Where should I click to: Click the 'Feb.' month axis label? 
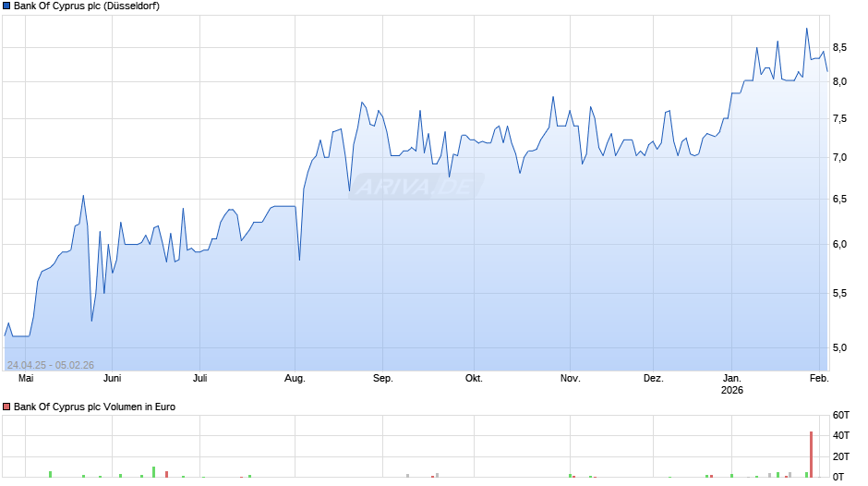(819, 378)
